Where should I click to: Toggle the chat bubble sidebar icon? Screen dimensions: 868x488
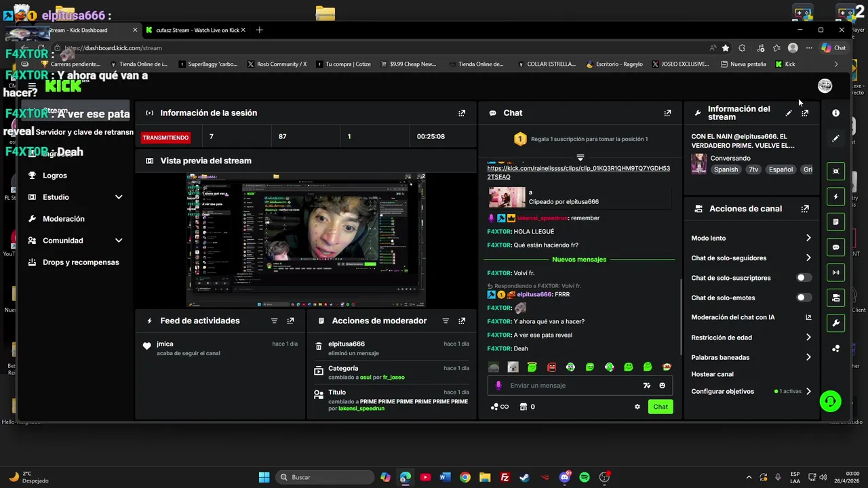pyautogui.click(x=835, y=247)
